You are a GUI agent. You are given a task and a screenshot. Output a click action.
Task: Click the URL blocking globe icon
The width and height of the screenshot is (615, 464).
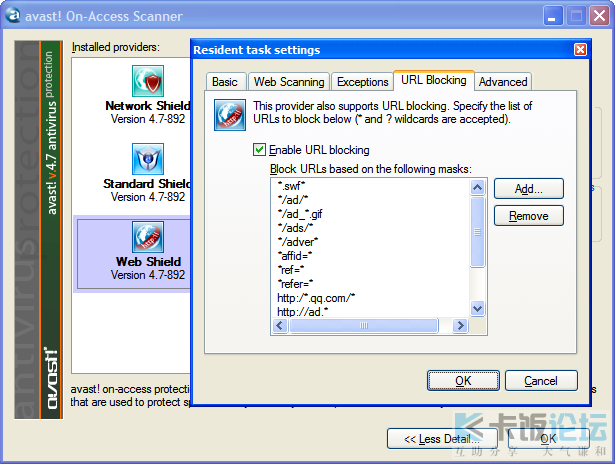point(230,115)
